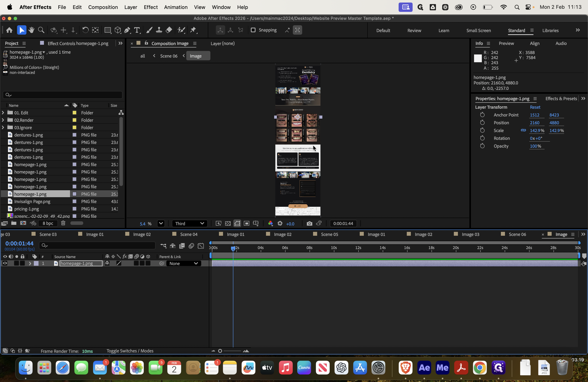Choose the Hand tool
The image size is (588, 382).
(31, 30)
